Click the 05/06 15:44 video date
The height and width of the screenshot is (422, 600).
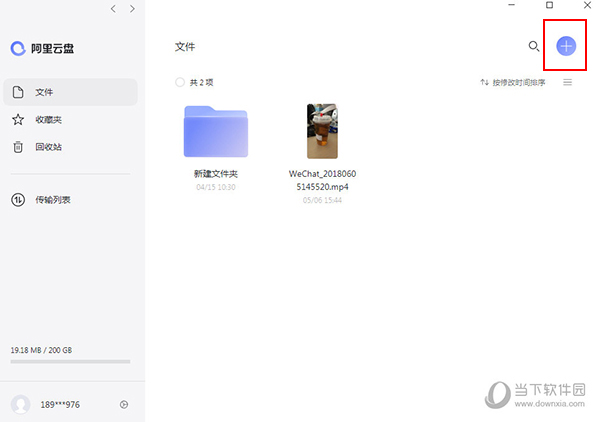(x=322, y=200)
